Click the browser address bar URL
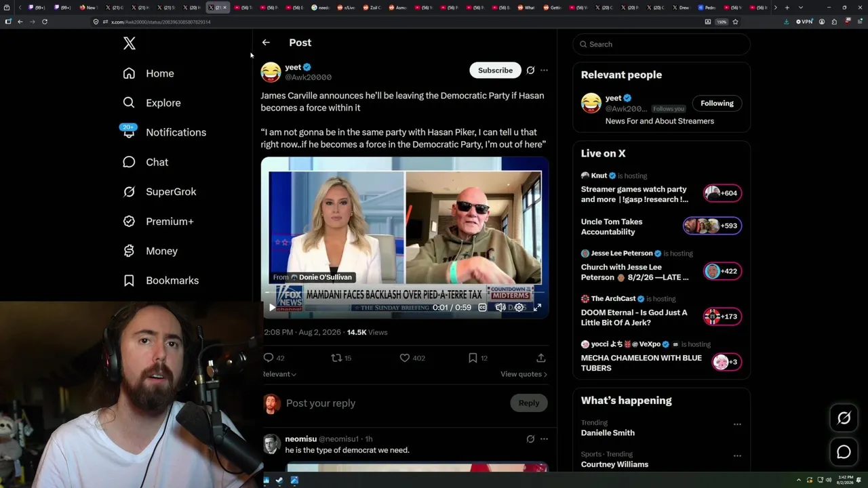 tap(161, 22)
